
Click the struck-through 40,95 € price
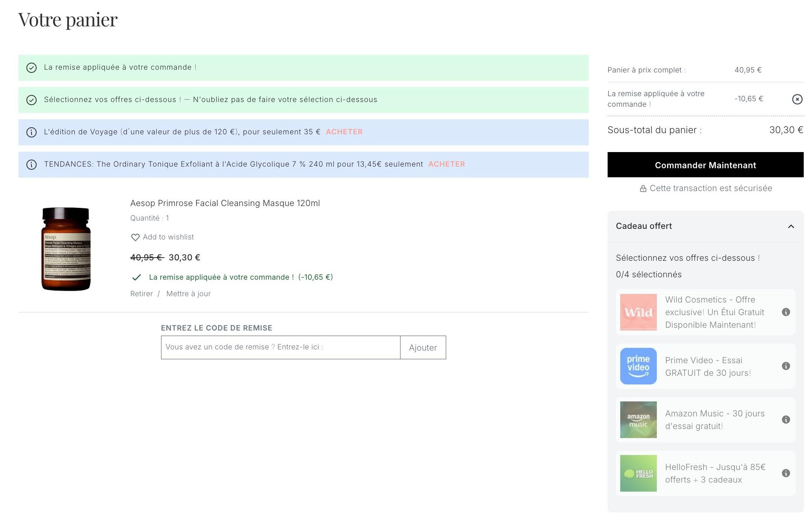pyautogui.click(x=147, y=258)
